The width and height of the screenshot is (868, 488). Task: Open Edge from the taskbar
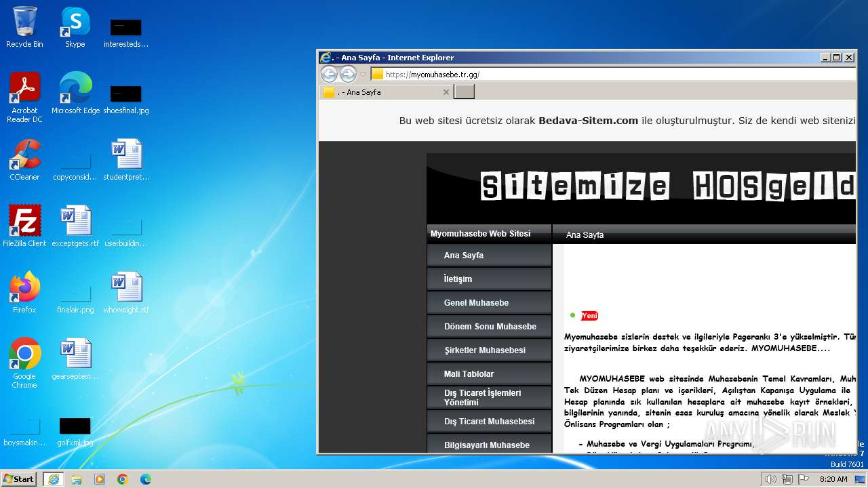coord(145,479)
